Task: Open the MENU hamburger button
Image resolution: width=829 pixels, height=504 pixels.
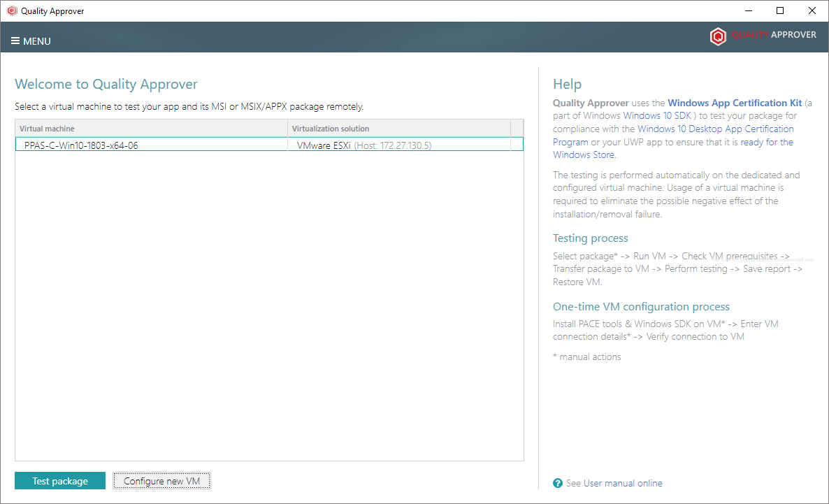Action: coord(31,41)
